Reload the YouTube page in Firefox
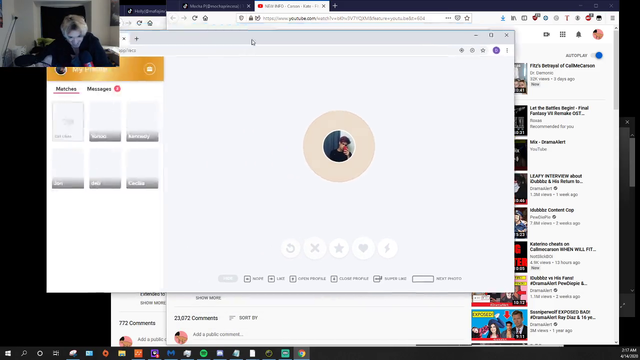 [x=194, y=18]
